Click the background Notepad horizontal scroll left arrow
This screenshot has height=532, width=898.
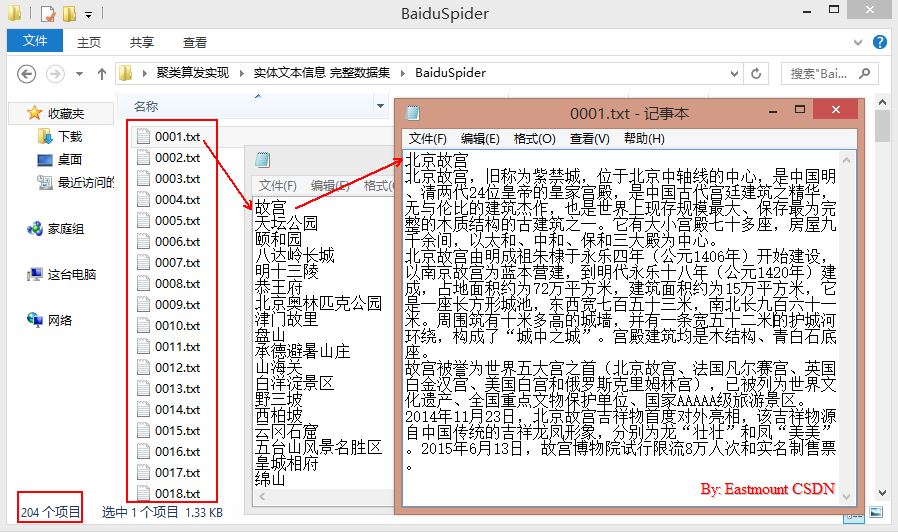pyautogui.click(x=262, y=496)
